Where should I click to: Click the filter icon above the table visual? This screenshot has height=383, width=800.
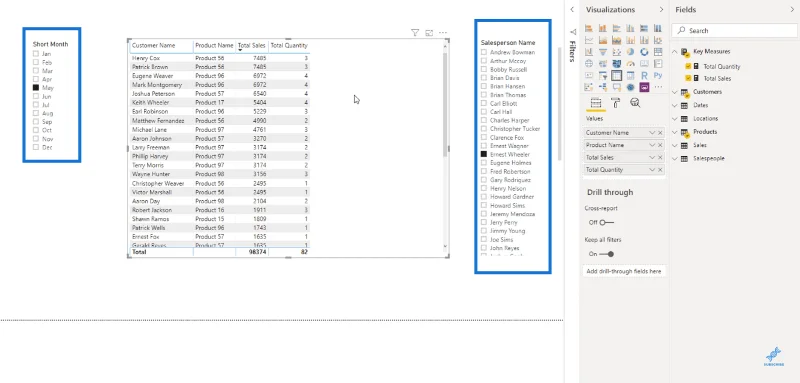click(415, 33)
